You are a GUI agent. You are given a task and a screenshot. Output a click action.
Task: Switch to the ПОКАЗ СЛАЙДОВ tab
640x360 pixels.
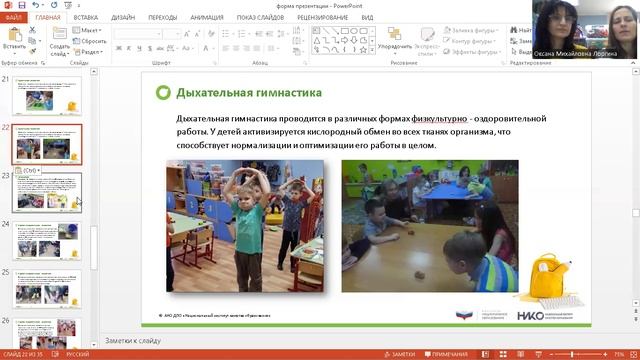tap(260, 18)
